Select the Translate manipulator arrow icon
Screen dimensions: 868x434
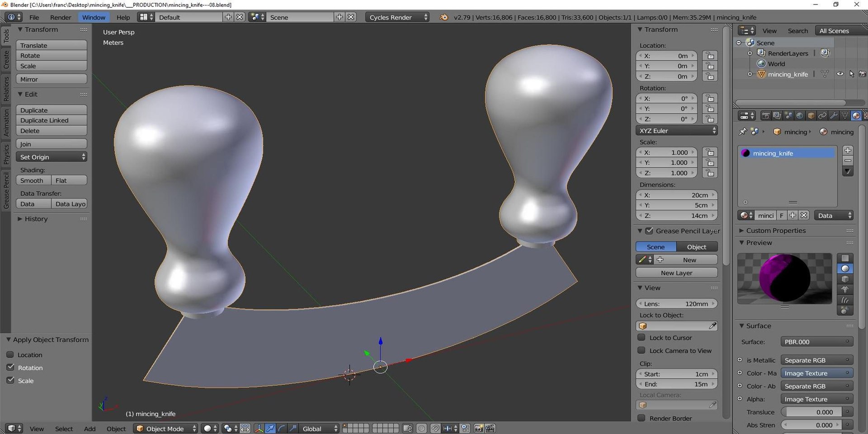270,429
